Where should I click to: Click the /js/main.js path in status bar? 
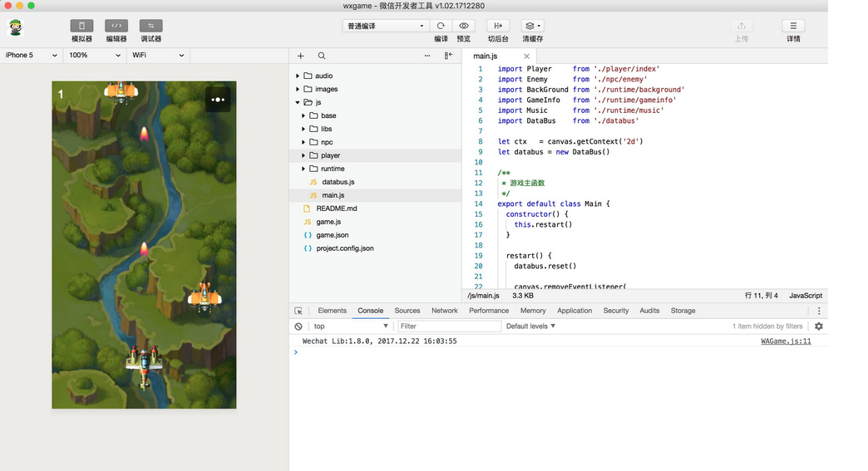click(483, 296)
